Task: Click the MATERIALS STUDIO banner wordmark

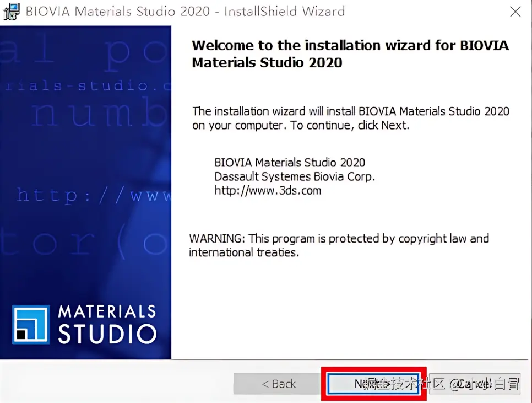Action: (107, 324)
